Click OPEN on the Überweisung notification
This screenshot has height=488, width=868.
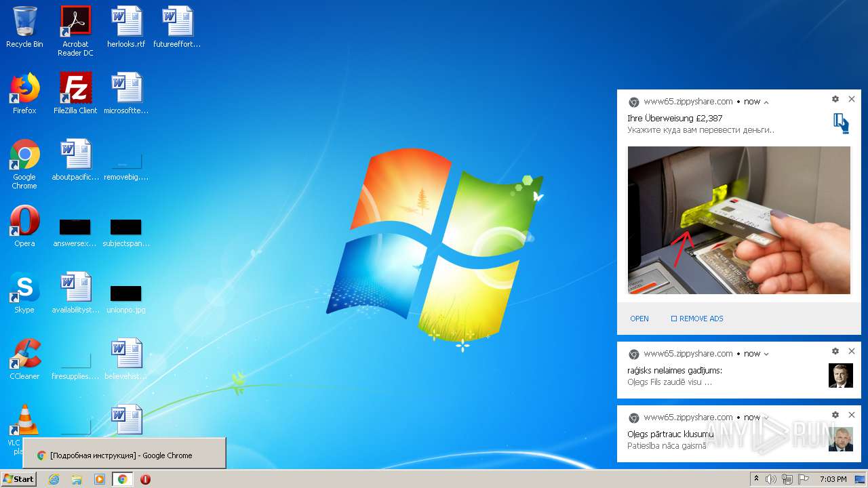(639, 319)
